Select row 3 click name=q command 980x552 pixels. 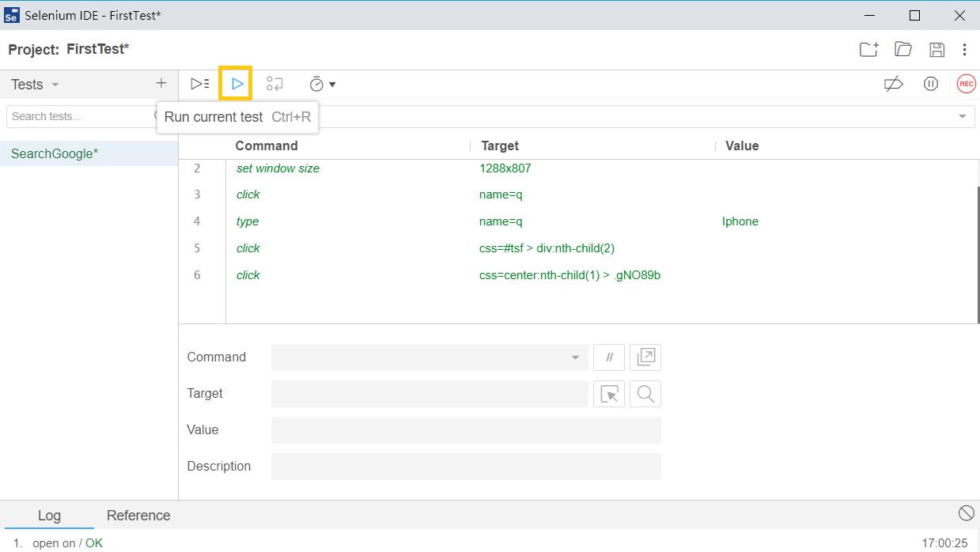(579, 195)
